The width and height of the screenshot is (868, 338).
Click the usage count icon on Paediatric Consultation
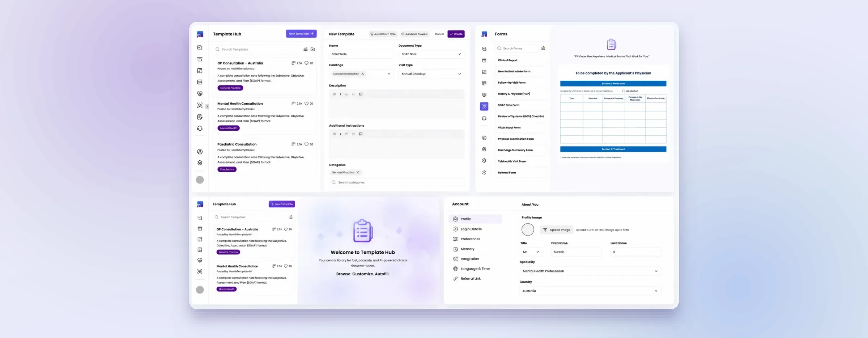(x=293, y=144)
